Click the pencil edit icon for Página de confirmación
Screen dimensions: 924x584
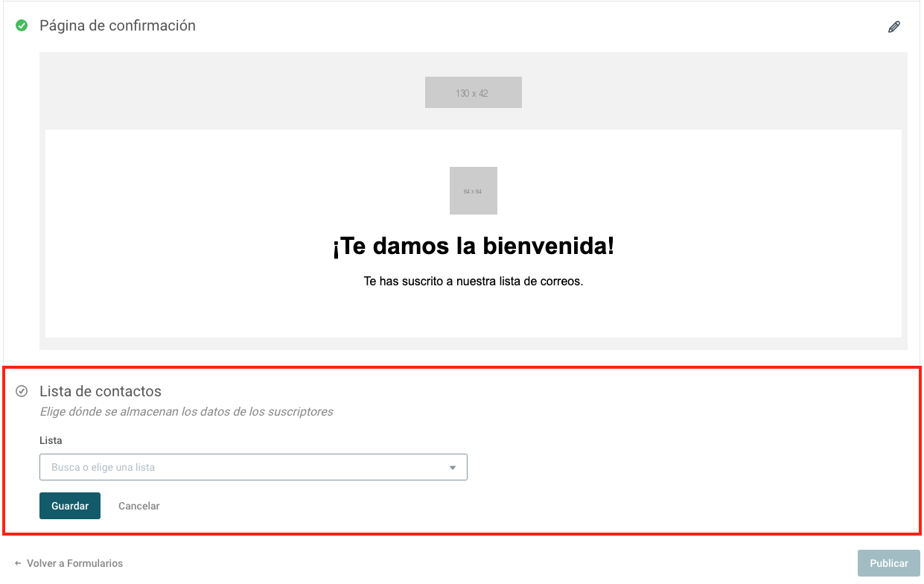click(894, 27)
